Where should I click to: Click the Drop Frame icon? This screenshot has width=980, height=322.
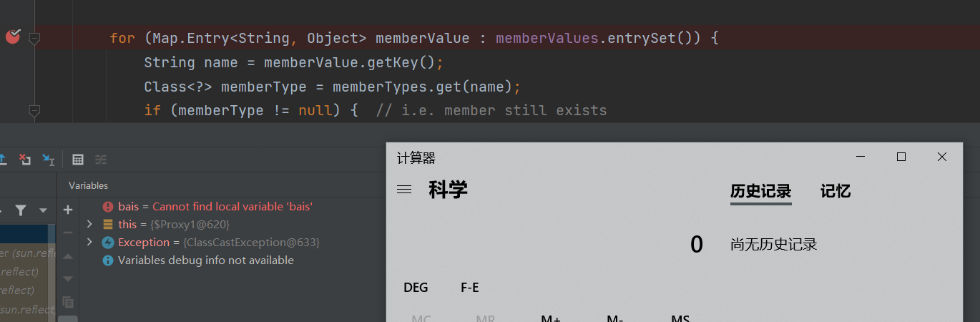pyautogui.click(x=25, y=160)
